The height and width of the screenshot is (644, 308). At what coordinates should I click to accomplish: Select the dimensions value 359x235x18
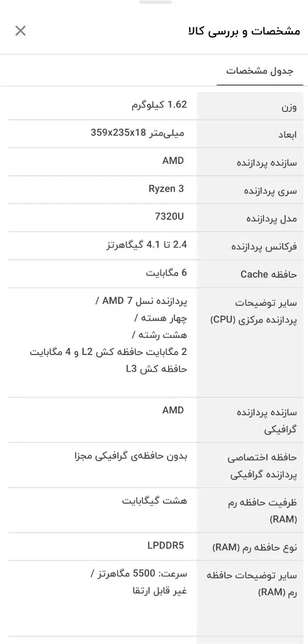[137, 132]
